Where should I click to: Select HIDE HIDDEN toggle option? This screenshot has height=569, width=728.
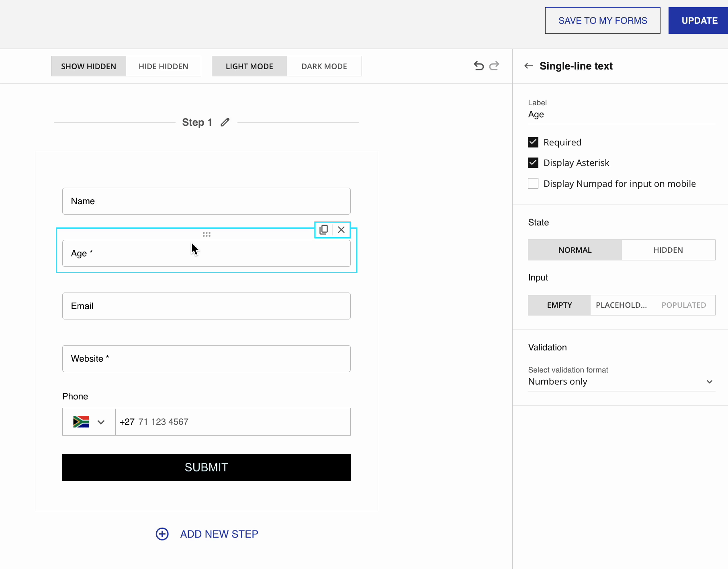click(x=164, y=66)
